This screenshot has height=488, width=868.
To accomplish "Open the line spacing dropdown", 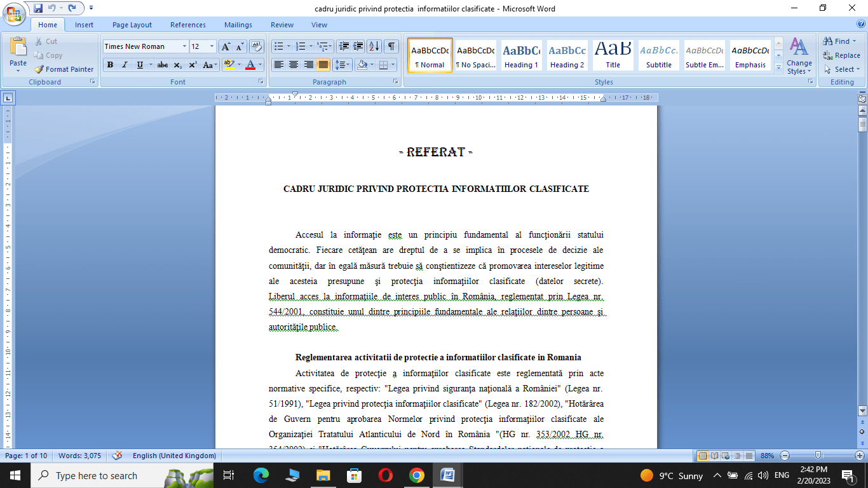I will pos(342,65).
